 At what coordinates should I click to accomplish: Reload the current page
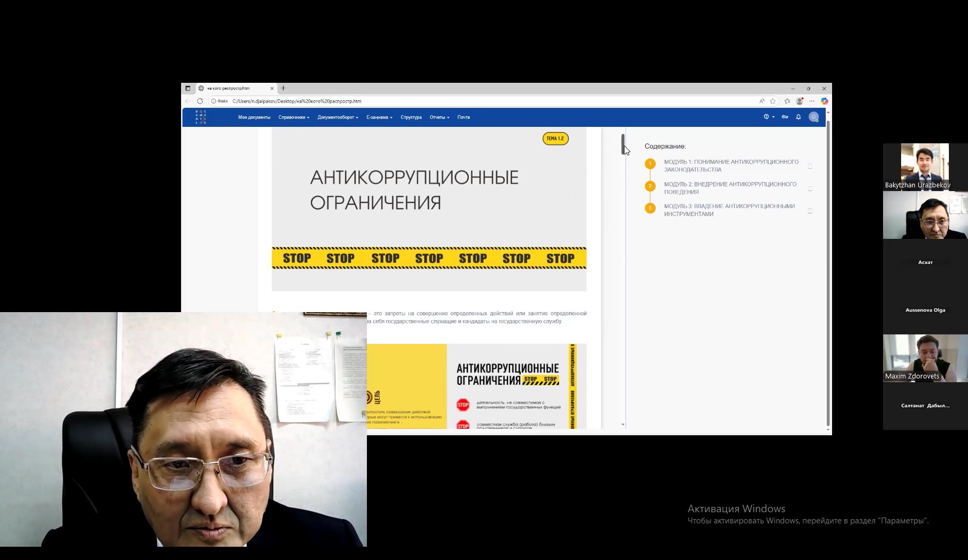pyautogui.click(x=200, y=101)
